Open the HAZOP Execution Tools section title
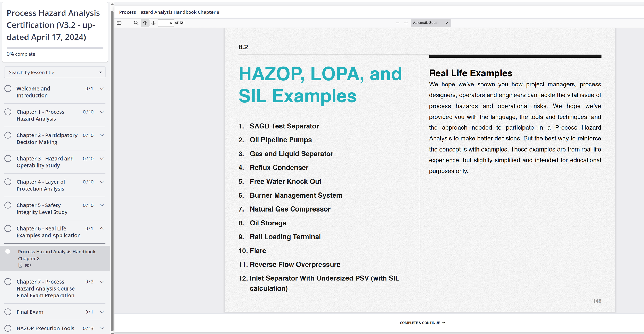 [45, 328]
